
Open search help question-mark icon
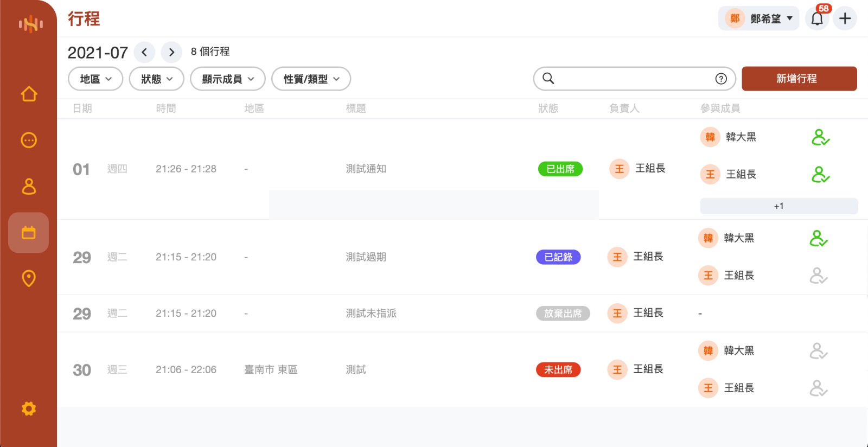(x=721, y=79)
